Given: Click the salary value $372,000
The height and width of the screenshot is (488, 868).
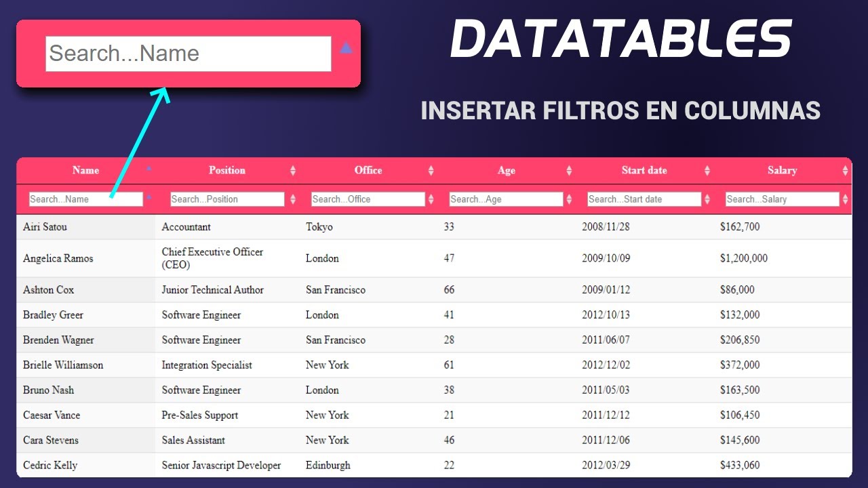Looking at the screenshot, I should click(x=740, y=365).
